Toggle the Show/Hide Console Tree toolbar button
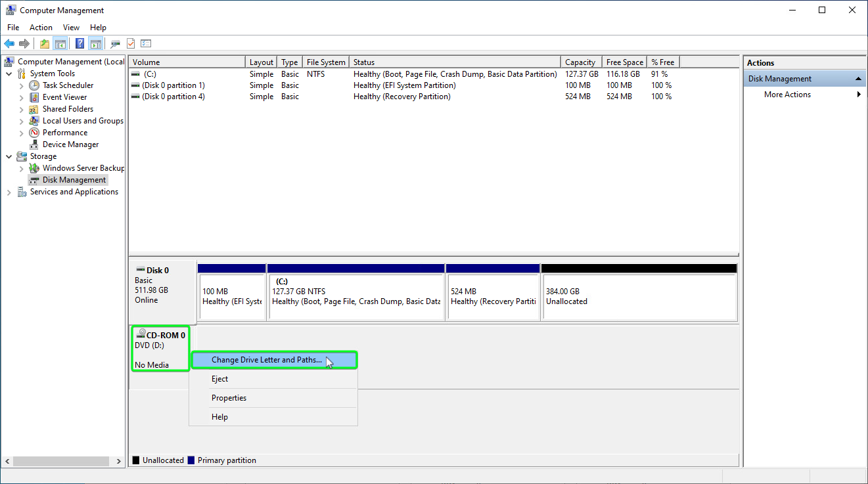Image resolution: width=868 pixels, height=484 pixels. 60,44
